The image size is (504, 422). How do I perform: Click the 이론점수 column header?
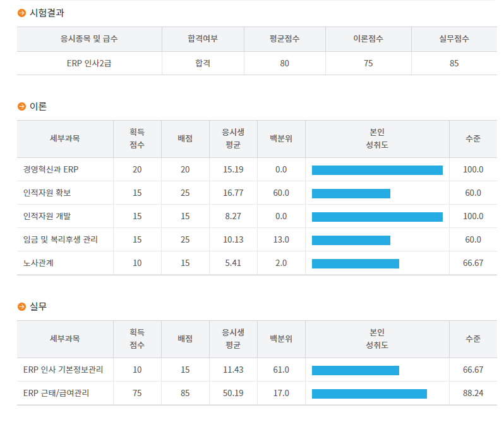(x=368, y=39)
